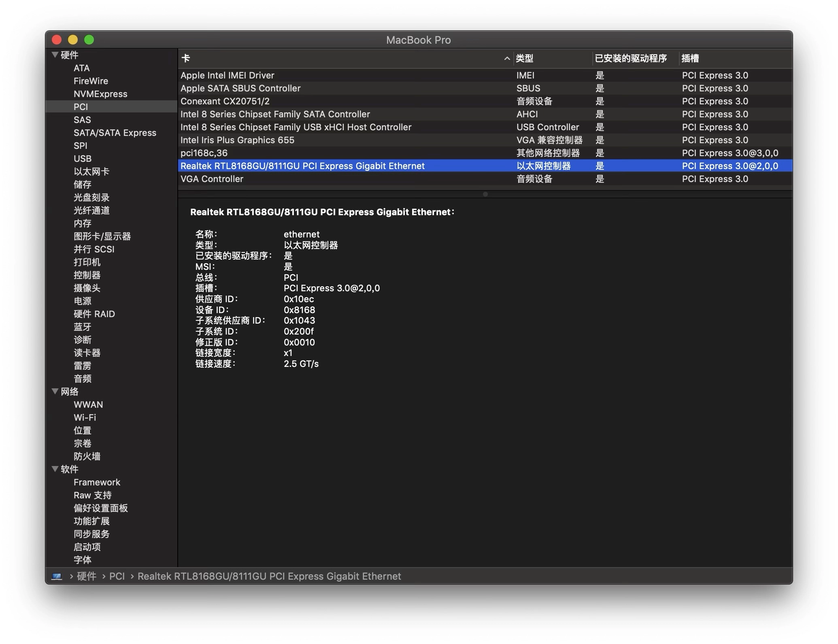Collapse the 软件 section triangle

point(55,469)
